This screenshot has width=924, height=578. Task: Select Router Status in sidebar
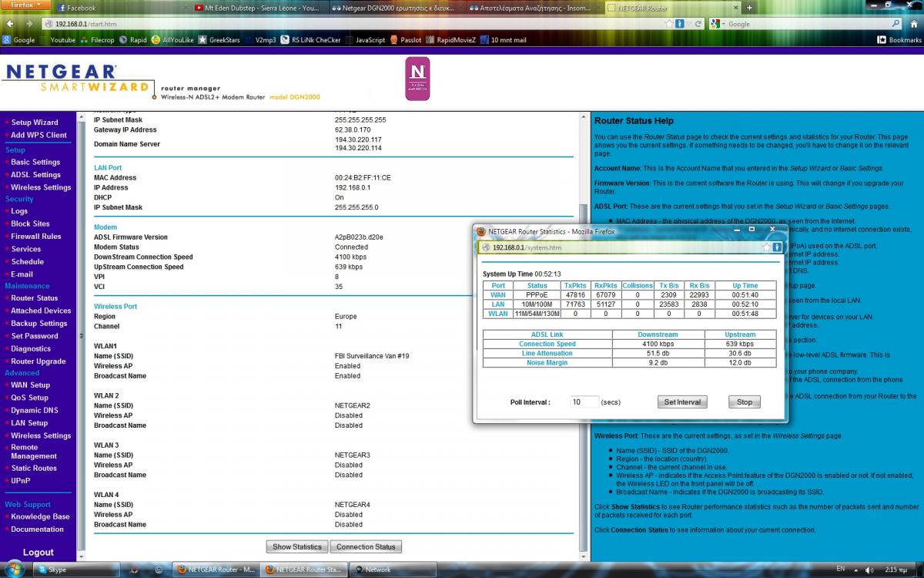[34, 298]
